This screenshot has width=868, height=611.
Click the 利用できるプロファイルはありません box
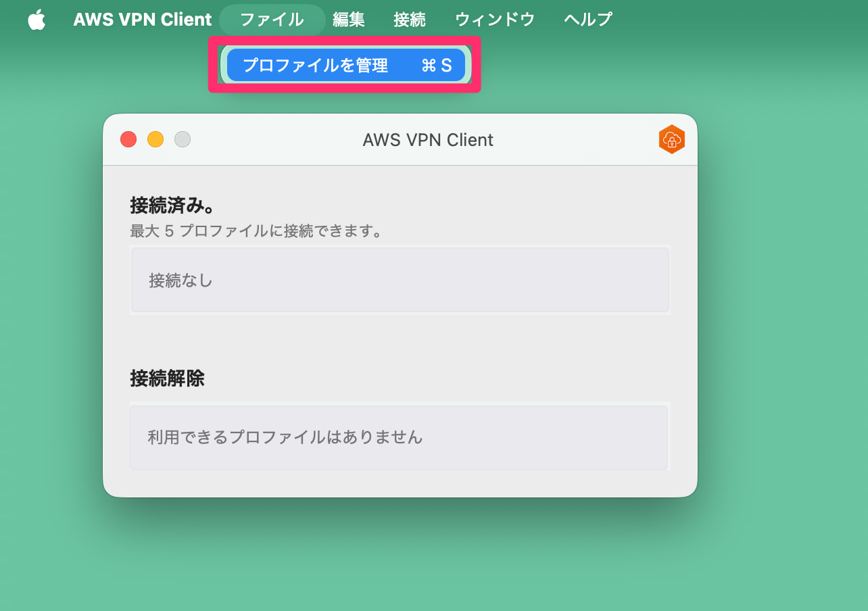[399, 437]
